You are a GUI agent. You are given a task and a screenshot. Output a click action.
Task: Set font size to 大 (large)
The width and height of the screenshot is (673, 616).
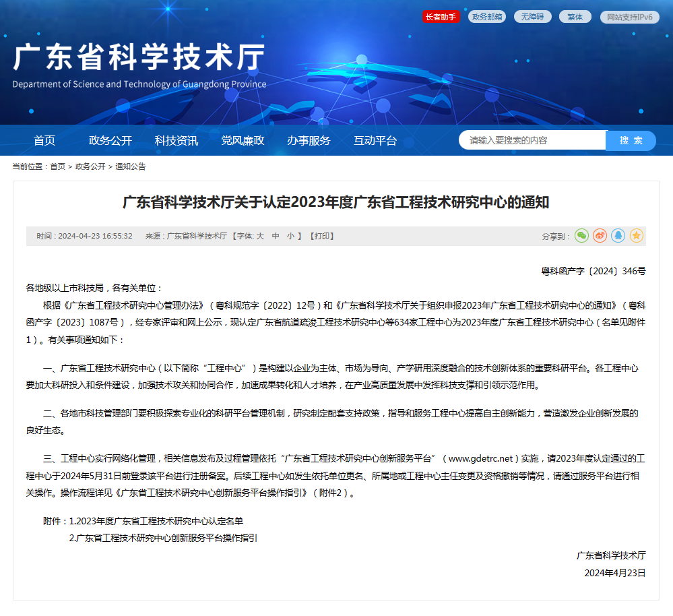[x=260, y=237]
